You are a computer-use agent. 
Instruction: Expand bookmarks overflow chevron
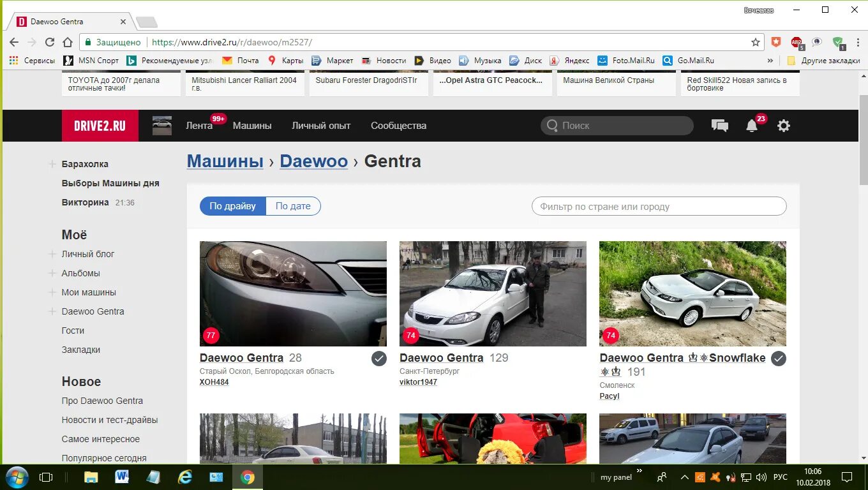pos(770,61)
